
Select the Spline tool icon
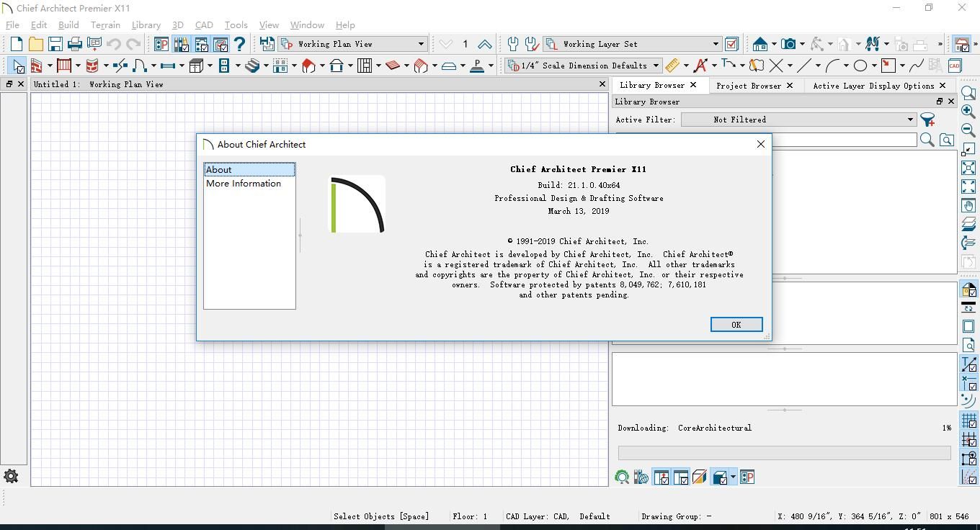pos(916,66)
